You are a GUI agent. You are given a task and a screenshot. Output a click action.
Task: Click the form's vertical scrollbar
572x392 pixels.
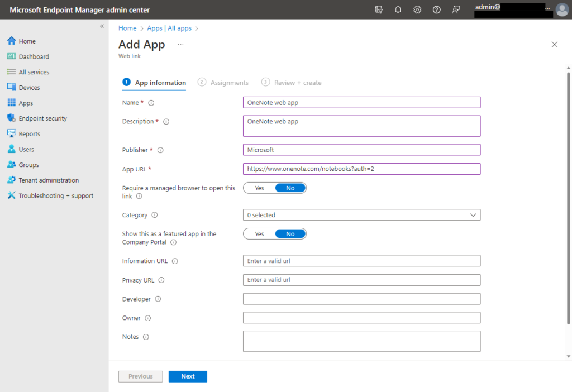568,198
